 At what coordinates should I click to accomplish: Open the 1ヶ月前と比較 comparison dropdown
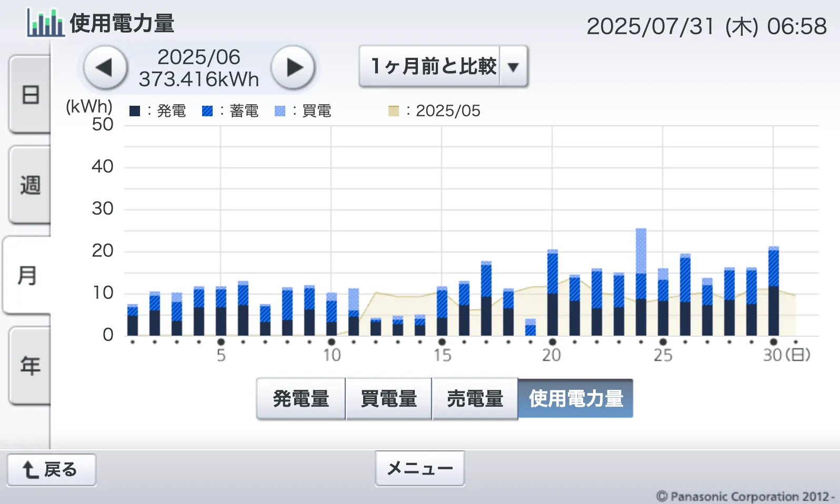click(x=433, y=66)
